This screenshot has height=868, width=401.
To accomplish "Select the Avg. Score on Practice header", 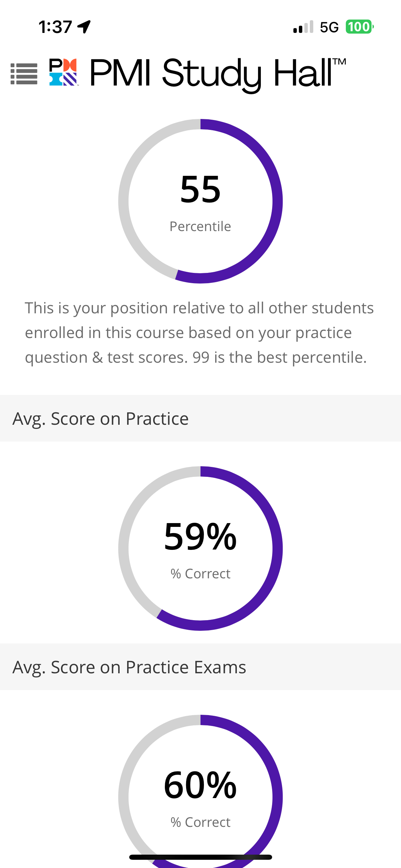I will click(100, 419).
